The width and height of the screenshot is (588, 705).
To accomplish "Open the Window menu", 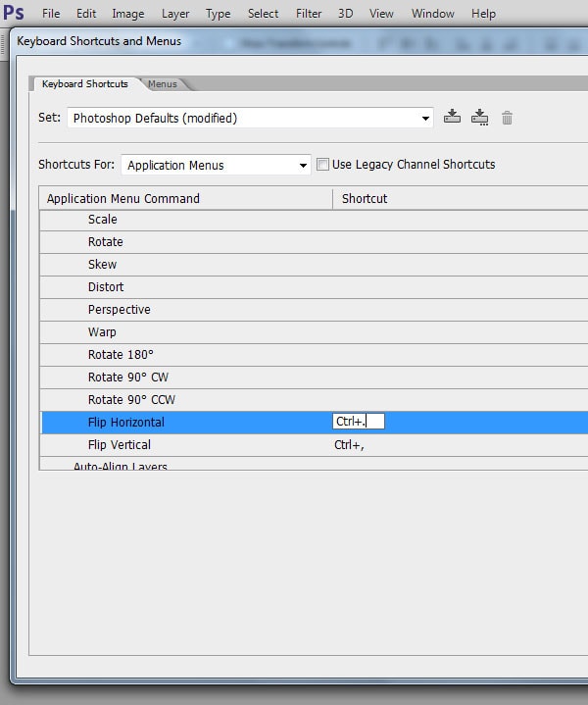I will coord(433,14).
